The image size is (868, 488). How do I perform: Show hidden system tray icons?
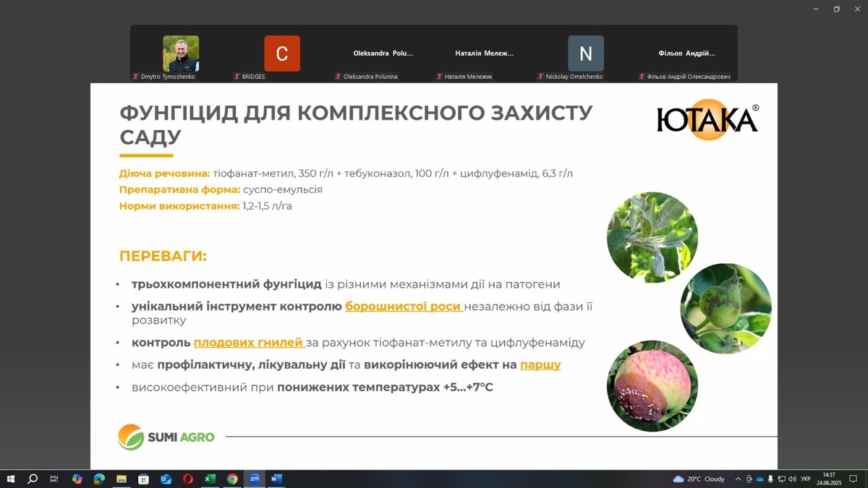click(x=738, y=479)
